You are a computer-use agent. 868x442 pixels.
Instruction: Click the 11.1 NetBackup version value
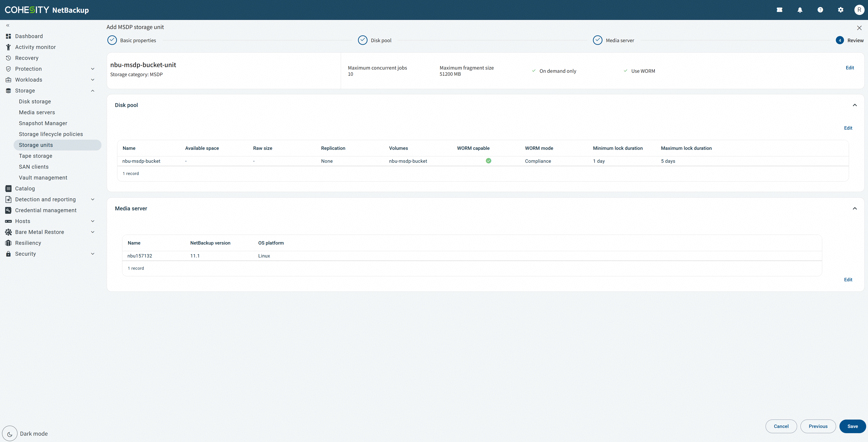pos(195,256)
